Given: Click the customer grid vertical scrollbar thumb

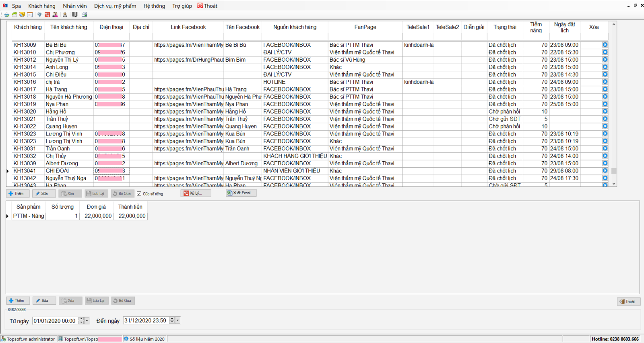Looking at the screenshot, I should click(614, 171).
